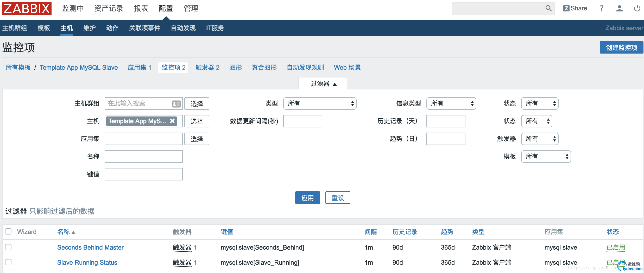Open the first 状态 dropdown
The width and height of the screenshot is (644, 273).
[x=540, y=103]
